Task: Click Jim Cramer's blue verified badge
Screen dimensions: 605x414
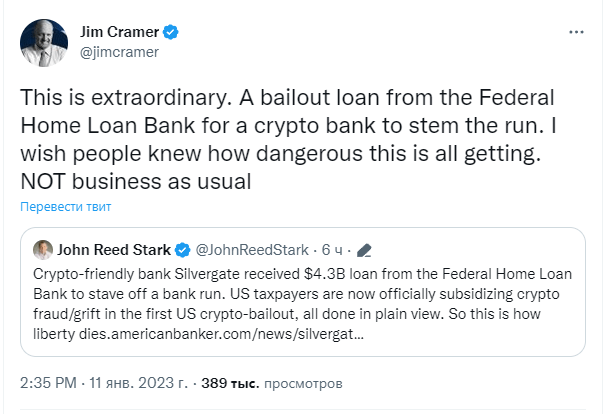Action: point(171,32)
